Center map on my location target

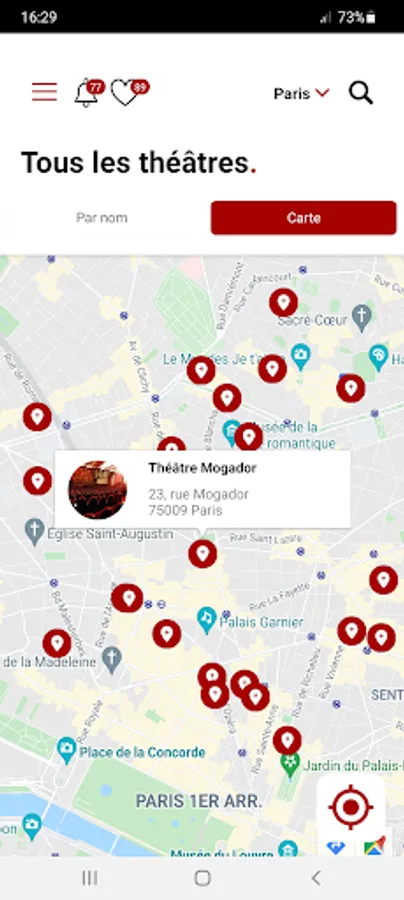(x=351, y=808)
